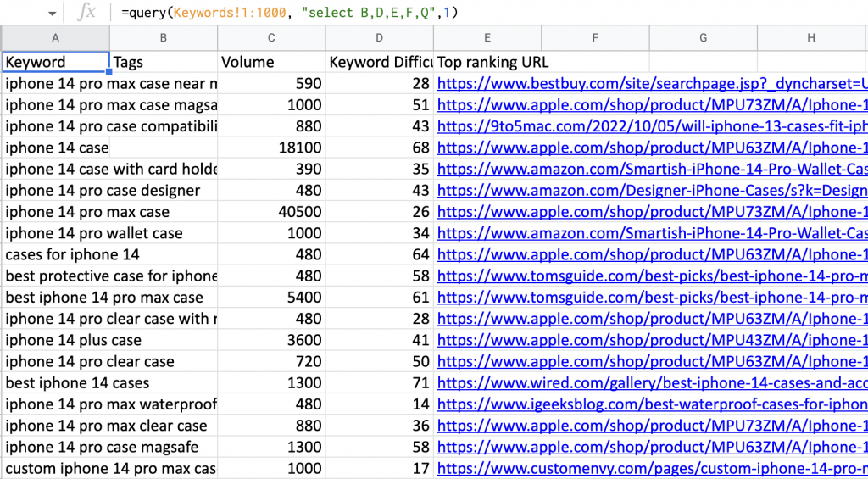The image size is (868, 479).
Task: Select column D header
Action: pos(379,37)
